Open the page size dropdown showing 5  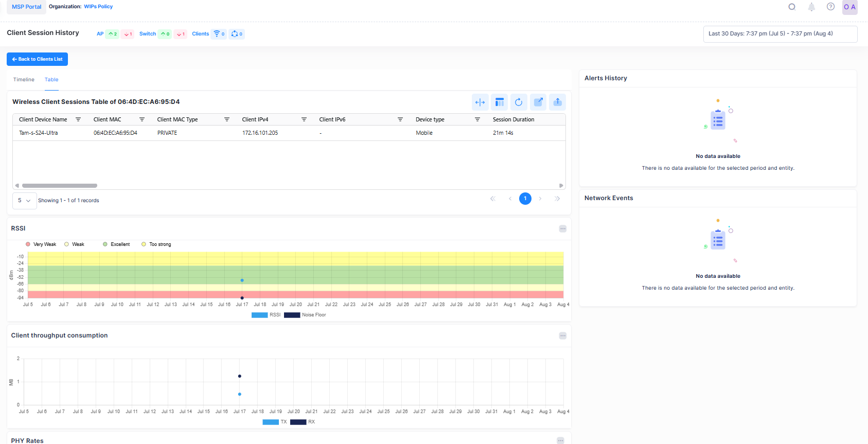click(24, 201)
